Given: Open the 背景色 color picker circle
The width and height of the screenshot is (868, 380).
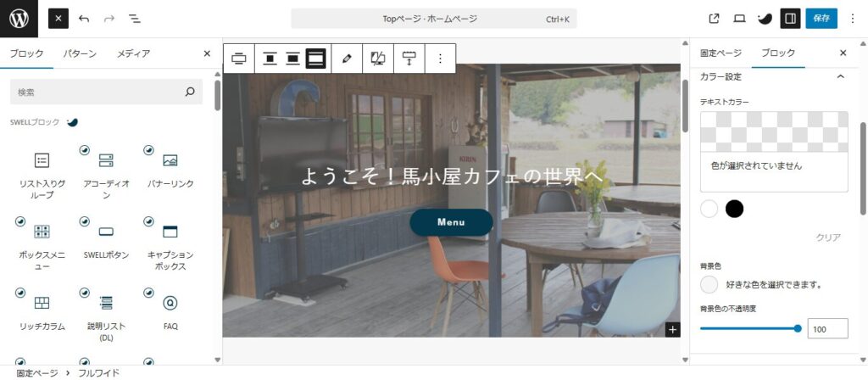Looking at the screenshot, I should [709, 285].
